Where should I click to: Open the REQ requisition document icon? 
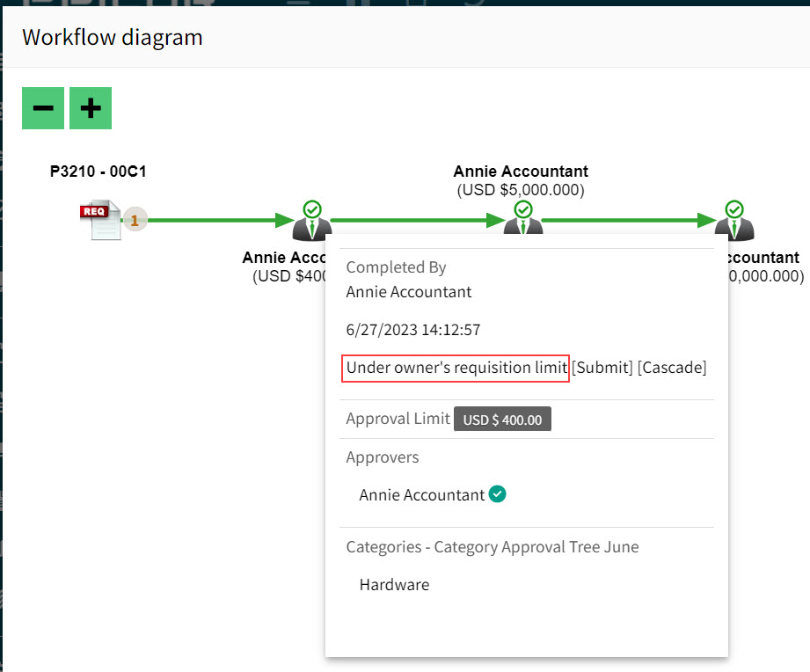[106, 218]
